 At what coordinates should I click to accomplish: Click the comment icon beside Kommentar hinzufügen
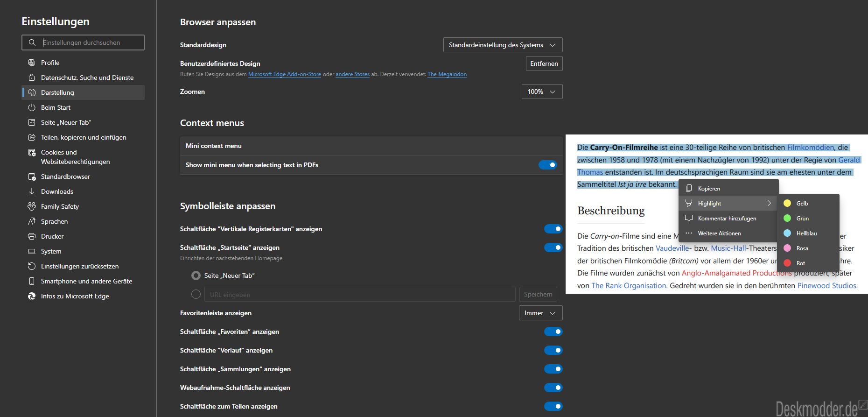689,218
